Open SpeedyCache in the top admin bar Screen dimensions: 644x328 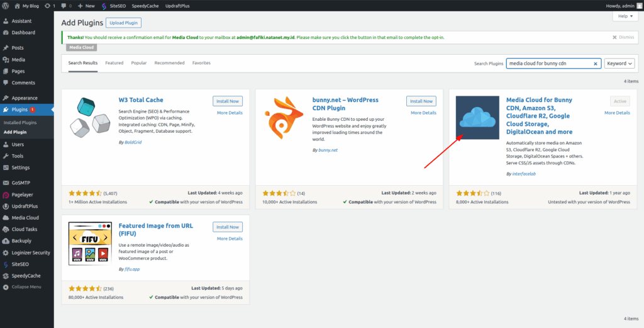click(146, 6)
